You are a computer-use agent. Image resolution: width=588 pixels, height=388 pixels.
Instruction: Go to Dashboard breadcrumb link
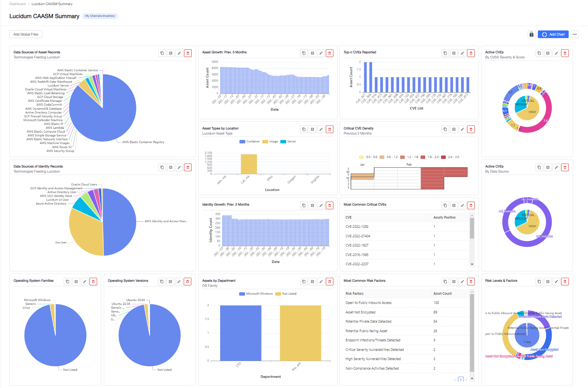18,4
